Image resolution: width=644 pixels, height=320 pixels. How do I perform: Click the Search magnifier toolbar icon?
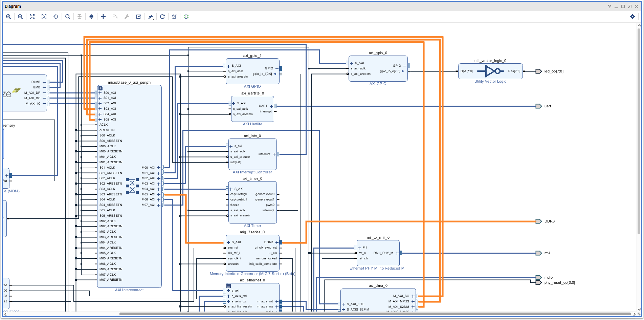pos(68,17)
